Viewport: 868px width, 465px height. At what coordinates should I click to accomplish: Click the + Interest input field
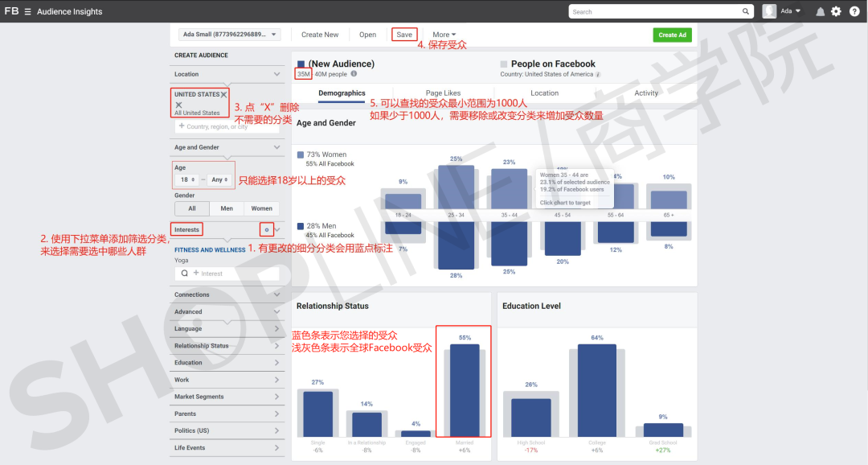[227, 274]
